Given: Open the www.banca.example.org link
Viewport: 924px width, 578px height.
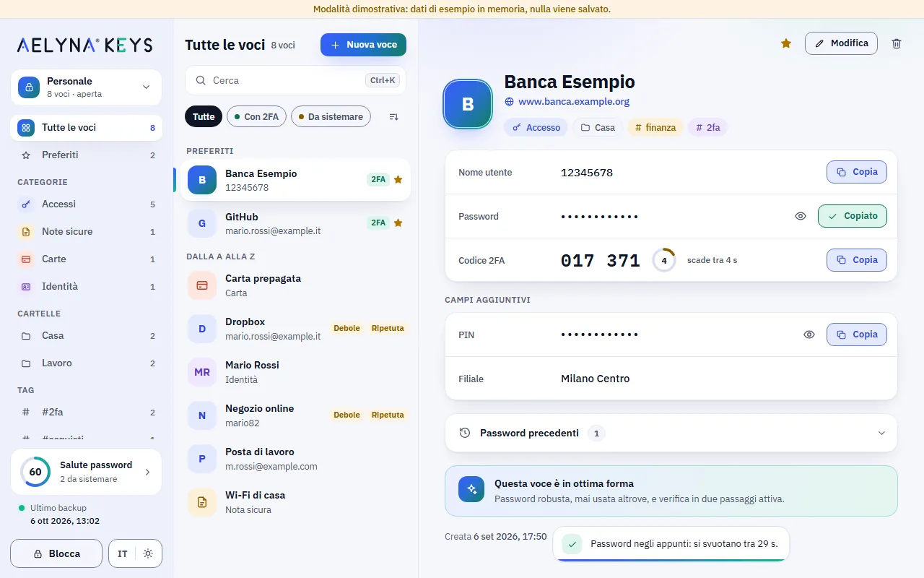Looking at the screenshot, I should tap(574, 102).
